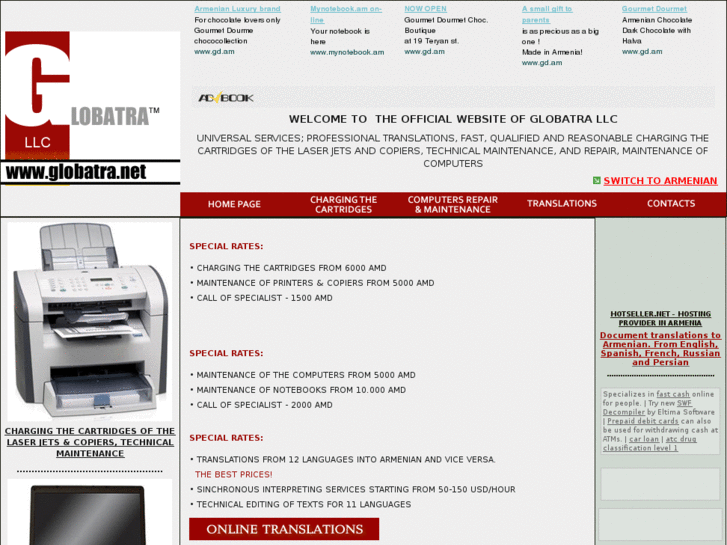
Task: Open A small gift to parents link
Action: (x=547, y=14)
